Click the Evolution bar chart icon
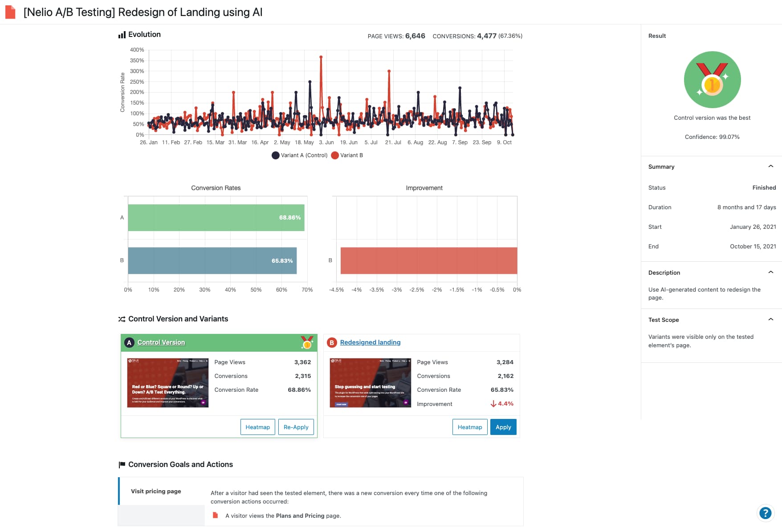This screenshot has height=532, width=782. [122, 35]
